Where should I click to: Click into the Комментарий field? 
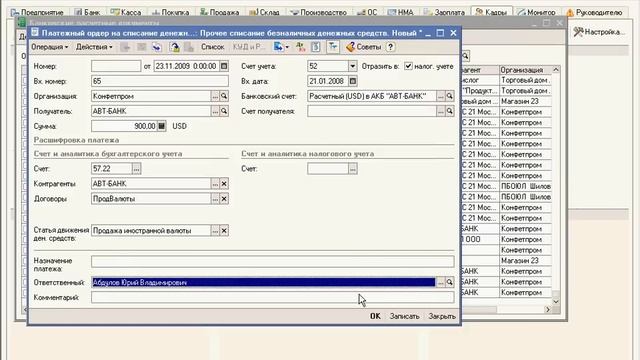click(x=273, y=297)
